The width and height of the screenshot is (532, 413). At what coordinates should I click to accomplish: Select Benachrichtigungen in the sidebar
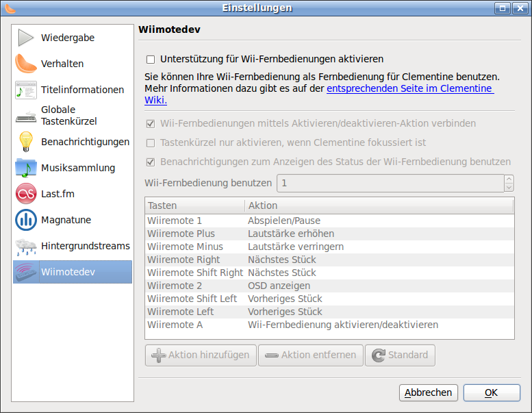73,142
